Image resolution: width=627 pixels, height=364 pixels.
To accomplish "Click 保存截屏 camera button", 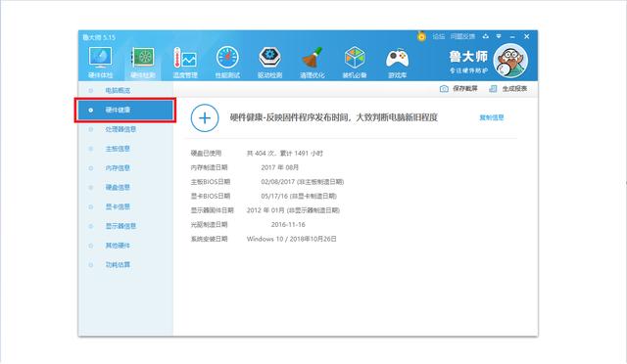I will tap(458, 89).
